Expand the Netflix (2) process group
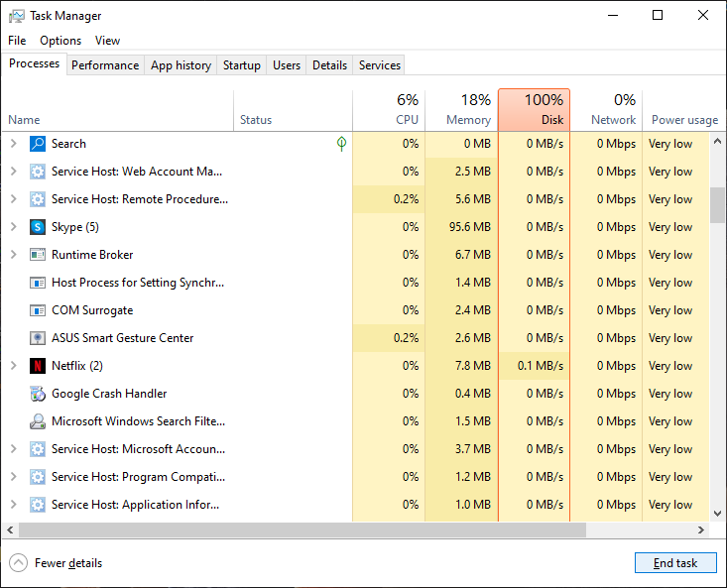The width and height of the screenshot is (727, 588). click(x=14, y=366)
